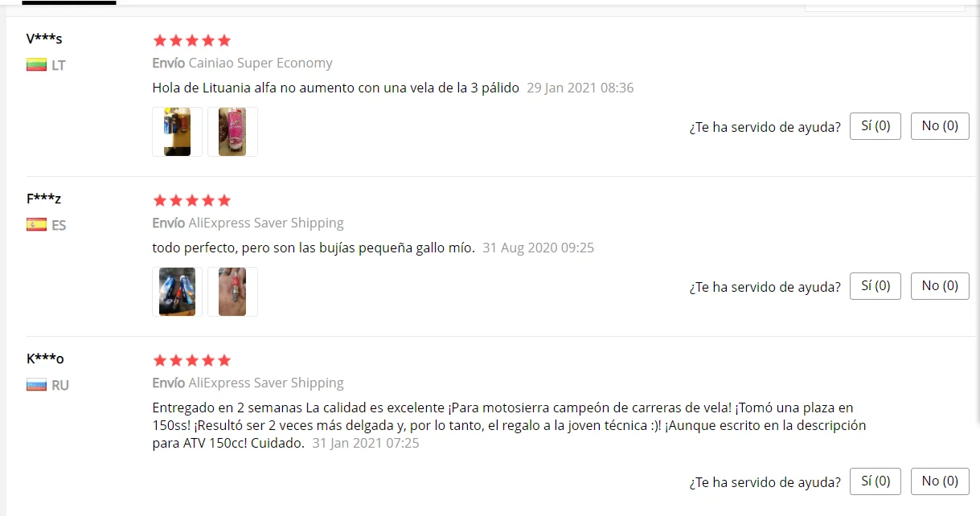Click the Spain flag icon next to ES
Viewport: 980px width, 516px height.
click(36, 225)
